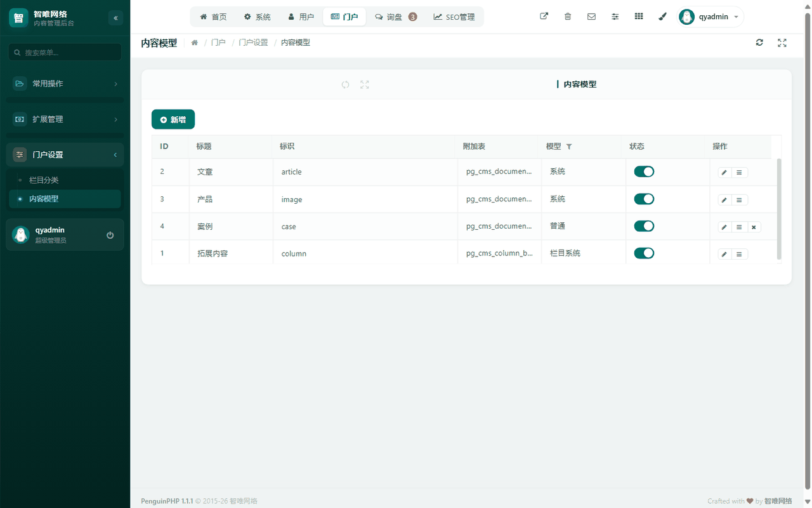
Task: Click the filter icon in 模型 column header
Action: [569, 147]
